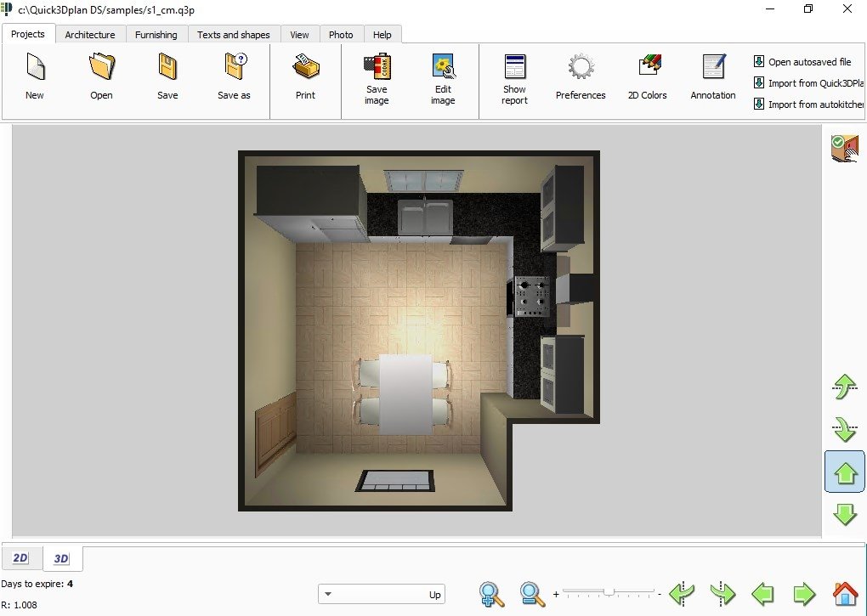Move the camera down with the green arrow
The height and width of the screenshot is (616, 867).
tap(845, 514)
